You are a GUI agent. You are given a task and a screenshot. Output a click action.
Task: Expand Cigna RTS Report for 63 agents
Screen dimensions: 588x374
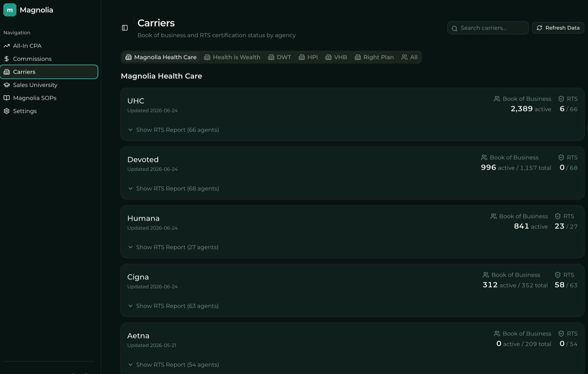click(x=173, y=306)
